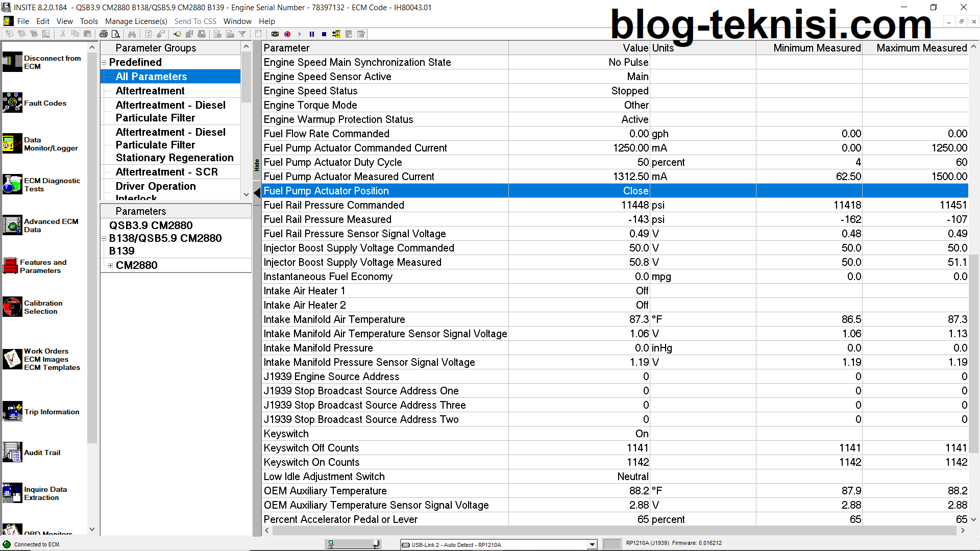Select the Aftertreatment - SCR parameter group
Image resolution: width=980 pixels, height=551 pixels.
tap(166, 172)
